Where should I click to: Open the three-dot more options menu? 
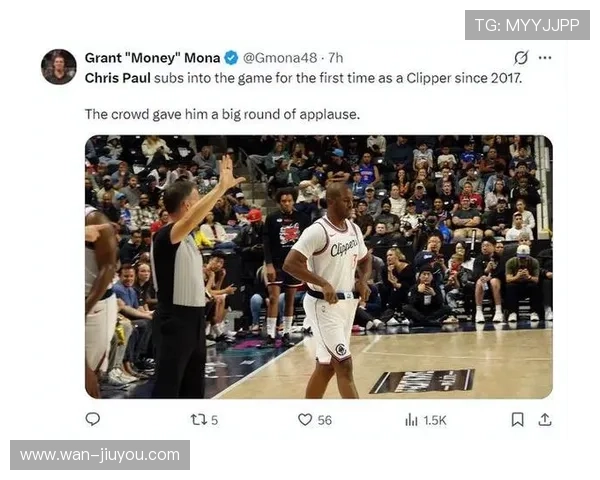point(545,58)
